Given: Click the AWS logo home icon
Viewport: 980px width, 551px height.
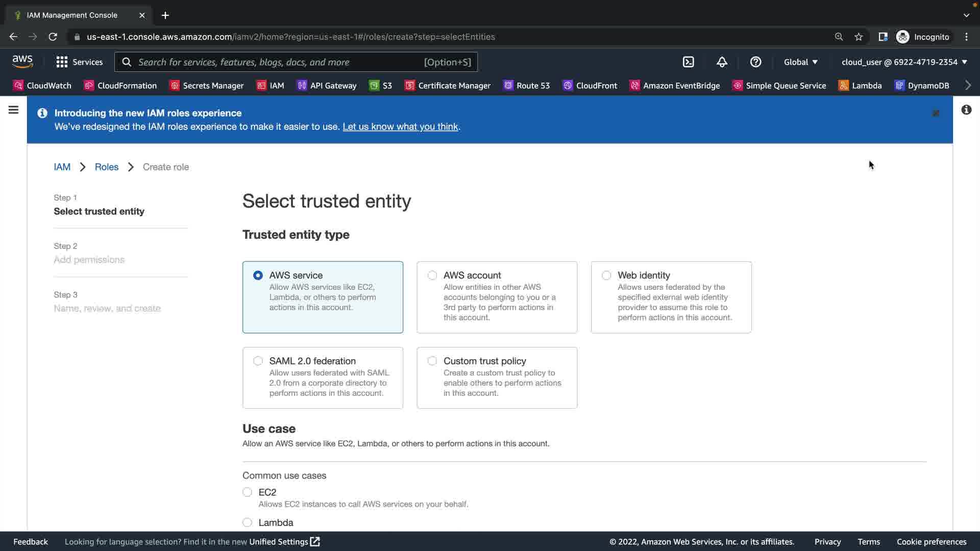Looking at the screenshot, I should coord(22,62).
